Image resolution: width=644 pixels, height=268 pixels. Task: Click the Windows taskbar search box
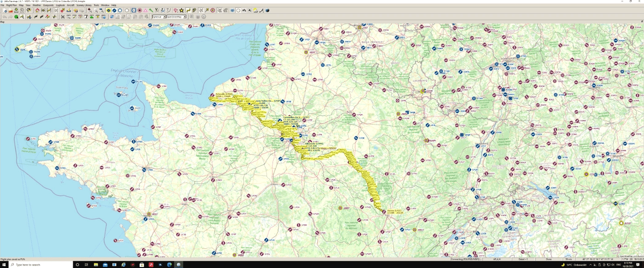[41, 265]
